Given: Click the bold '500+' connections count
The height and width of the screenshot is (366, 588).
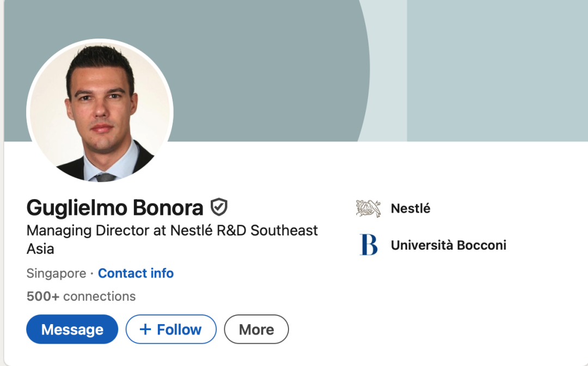Looking at the screenshot, I should [42, 296].
